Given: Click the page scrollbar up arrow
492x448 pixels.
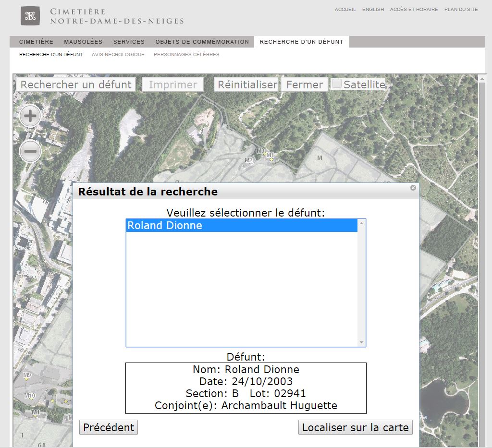Looking at the screenshot, I should click(x=482, y=79).
